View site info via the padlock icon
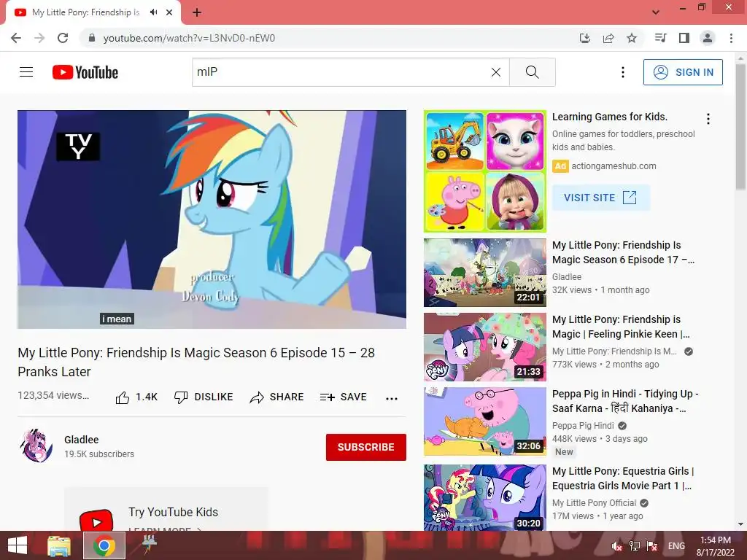This screenshot has height=560, width=747. coord(92,38)
